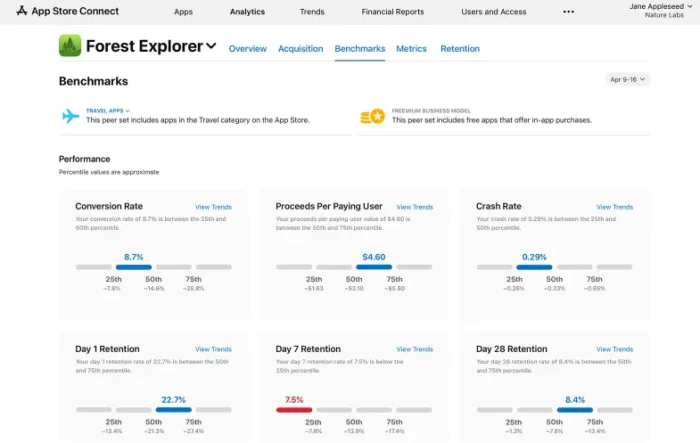The image size is (700, 443).
Task: Open the Travel Apps peer set dropdown
Action: pyautogui.click(x=108, y=111)
